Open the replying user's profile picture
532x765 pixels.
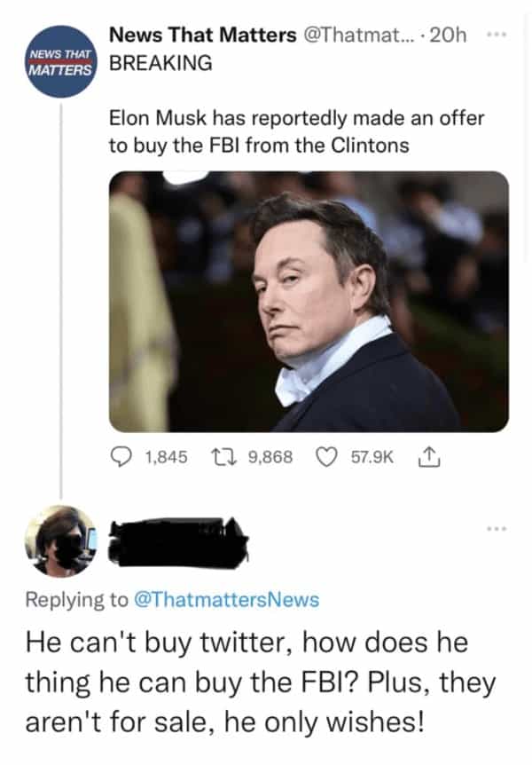click(x=59, y=541)
